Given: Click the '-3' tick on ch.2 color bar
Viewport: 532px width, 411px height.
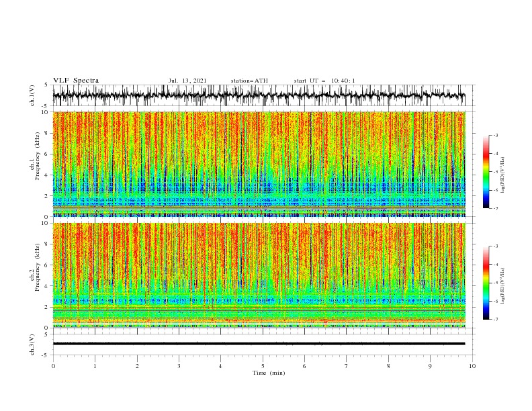Looking at the screenshot, I should [495, 246].
